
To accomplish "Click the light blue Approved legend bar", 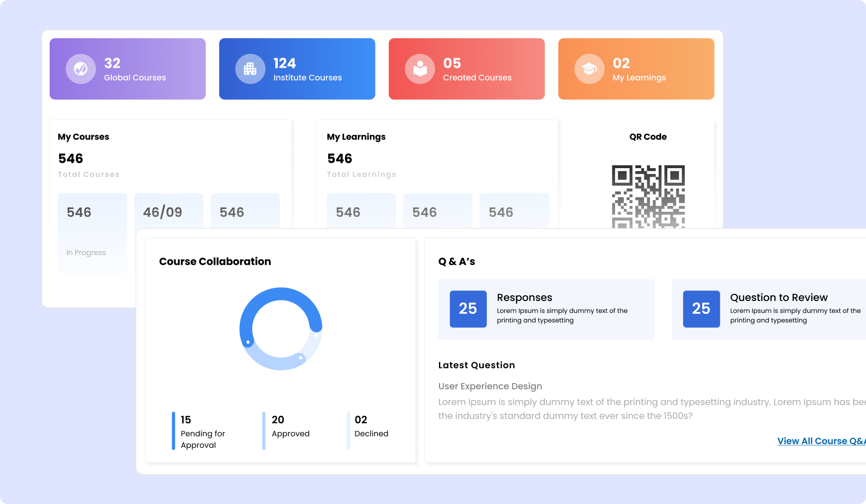I will (x=264, y=431).
